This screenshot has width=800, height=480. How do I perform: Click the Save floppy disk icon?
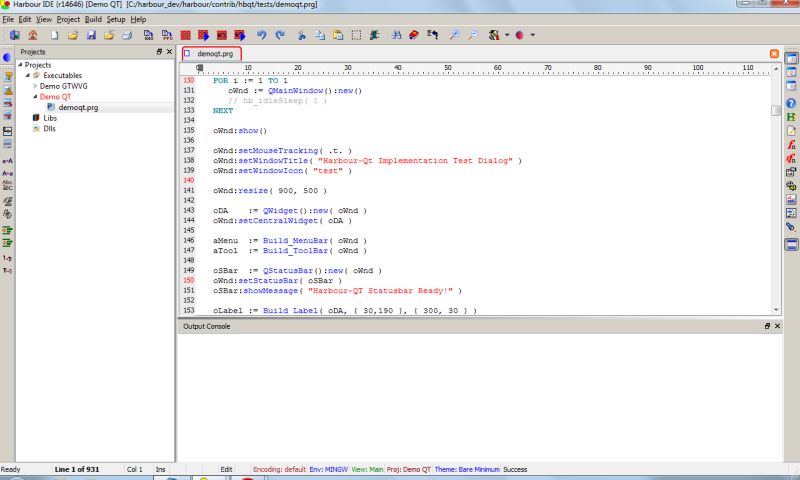(90, 35)
